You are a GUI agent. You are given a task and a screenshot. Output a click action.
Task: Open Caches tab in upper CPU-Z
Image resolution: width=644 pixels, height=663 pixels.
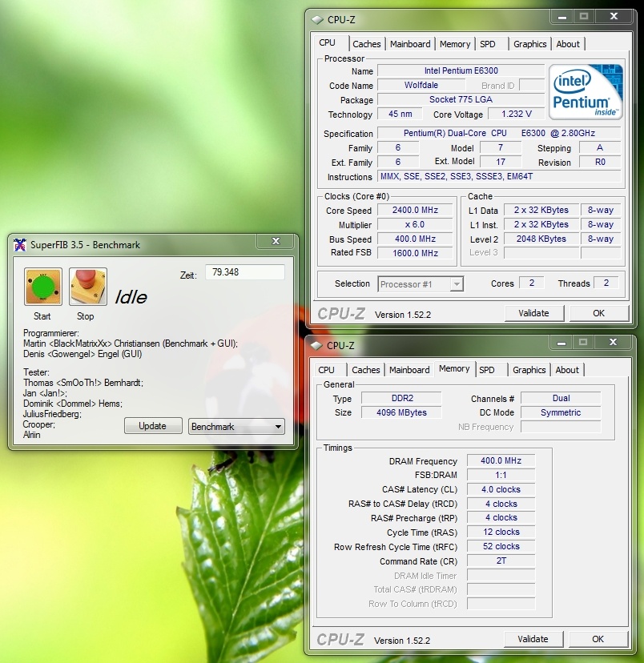[x=367, y=44]
